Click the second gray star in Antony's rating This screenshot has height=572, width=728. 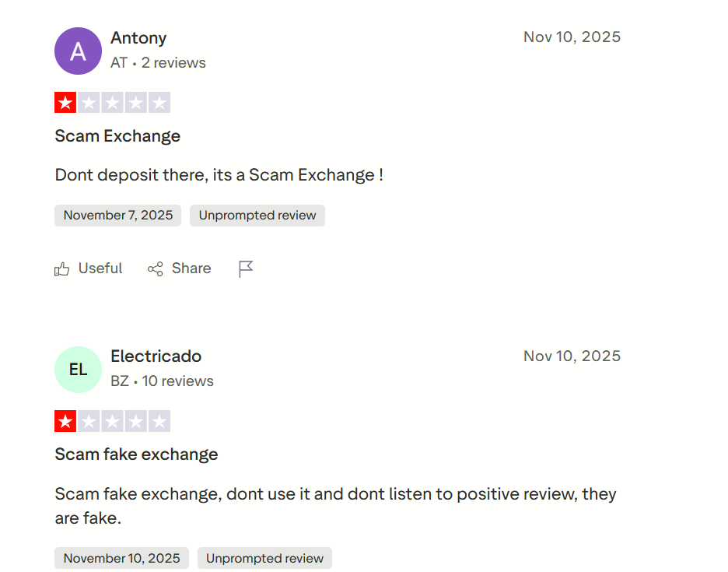pos(89,102)
